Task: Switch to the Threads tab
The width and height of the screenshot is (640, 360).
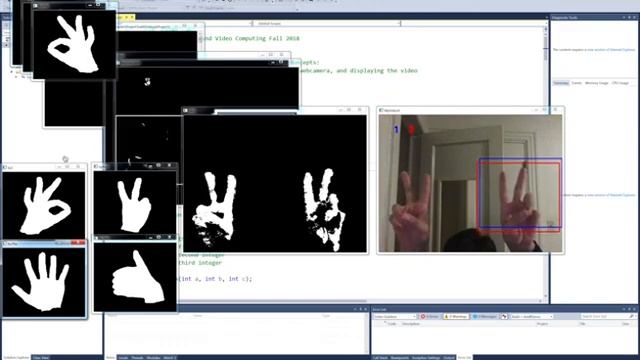Action: click(137, 358)
